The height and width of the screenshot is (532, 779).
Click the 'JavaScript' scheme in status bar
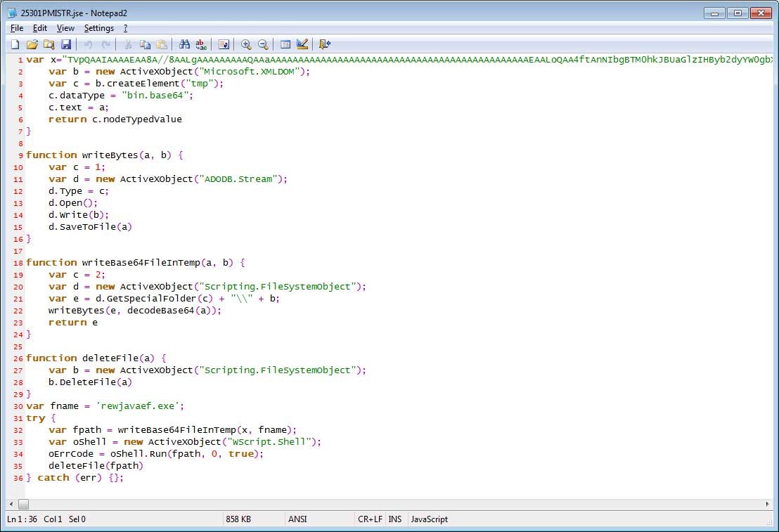coord(430,519)
